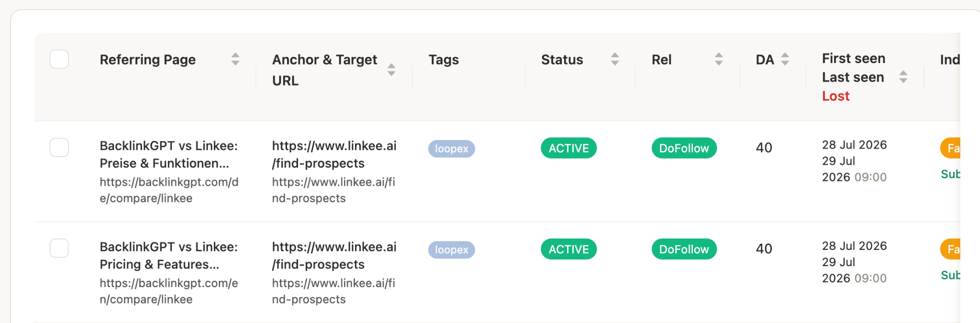Screen dimensions: 980x323
Task: Click the Tags column header
Action: (444, 60)
